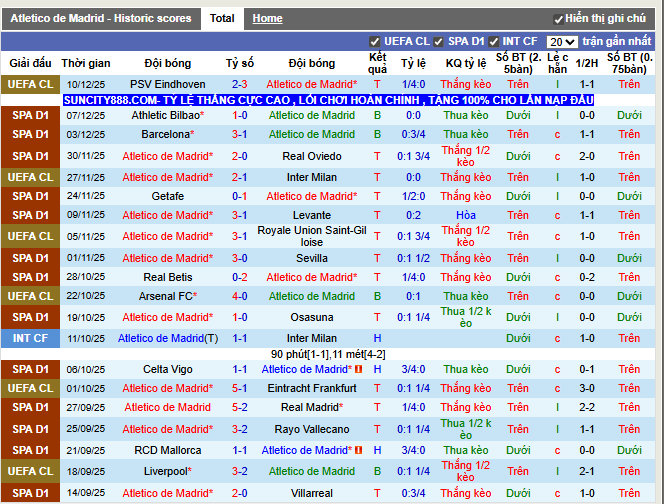Click the INT CF league label

(30, 338)
